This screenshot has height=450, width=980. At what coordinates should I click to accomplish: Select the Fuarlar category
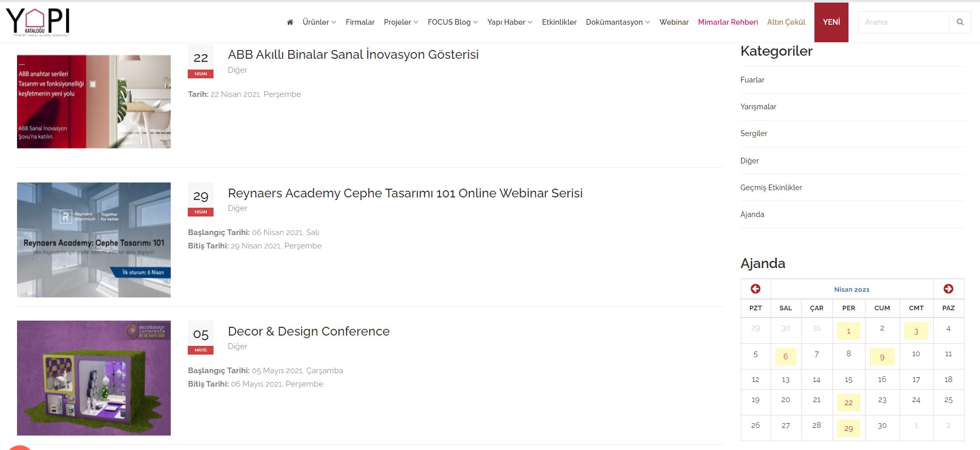click(752, 80)
